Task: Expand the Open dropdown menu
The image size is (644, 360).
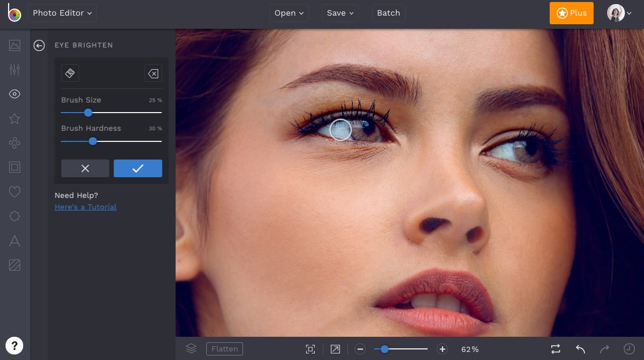Action: (289, 13)
